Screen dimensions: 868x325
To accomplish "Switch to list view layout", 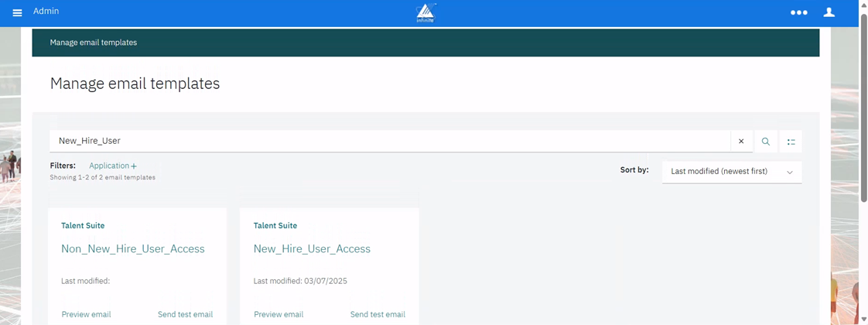I will (x=791, y=142).
